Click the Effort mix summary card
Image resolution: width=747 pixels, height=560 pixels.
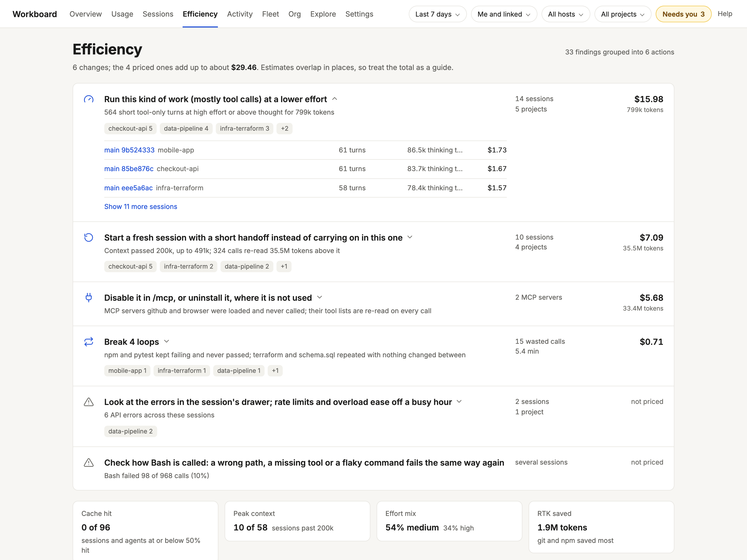coord(449,521)
